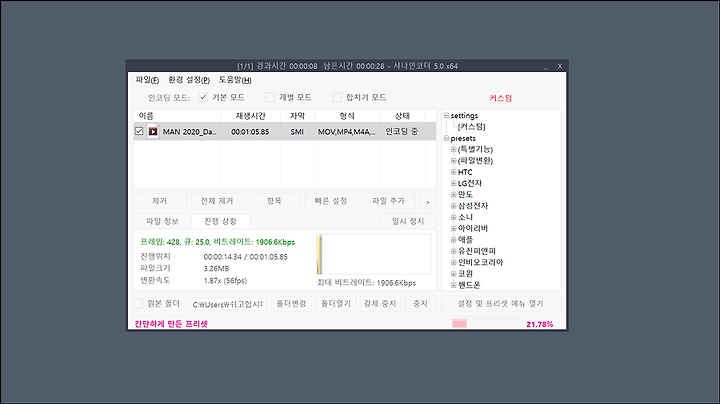The image size is (720, 404).
Task: Click the 강제 중지 button
Action: tap(380, 303)
